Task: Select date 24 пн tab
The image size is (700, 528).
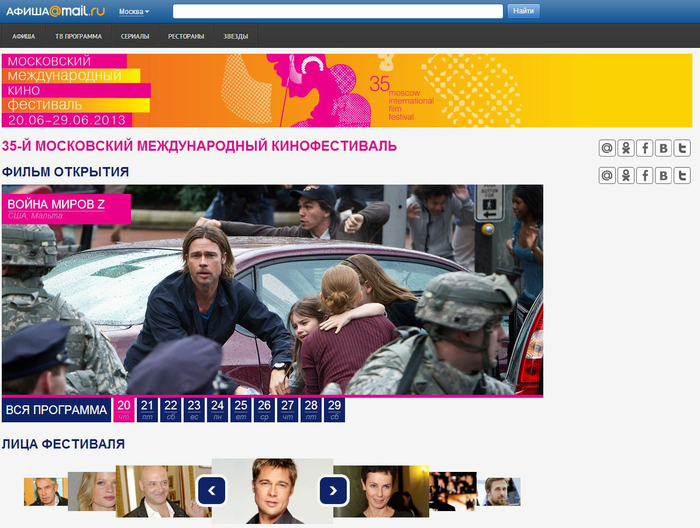Action: [x=217, y=410]
